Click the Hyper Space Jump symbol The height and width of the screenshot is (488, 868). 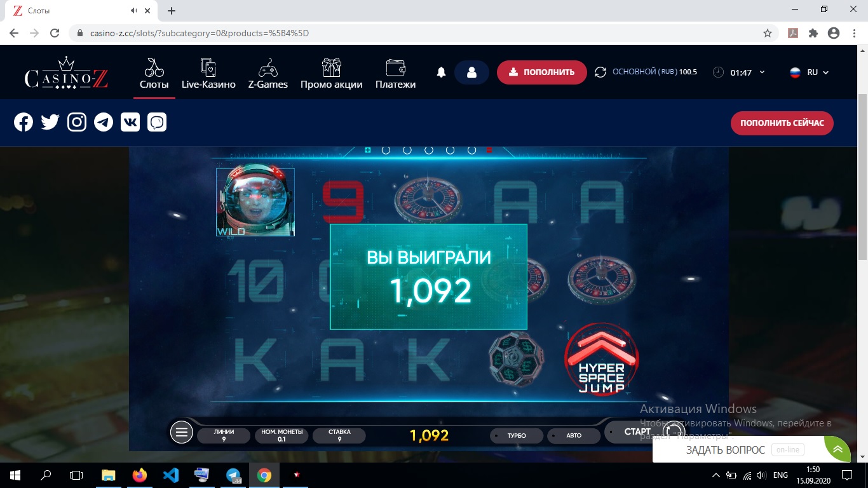tap(601, 358)
